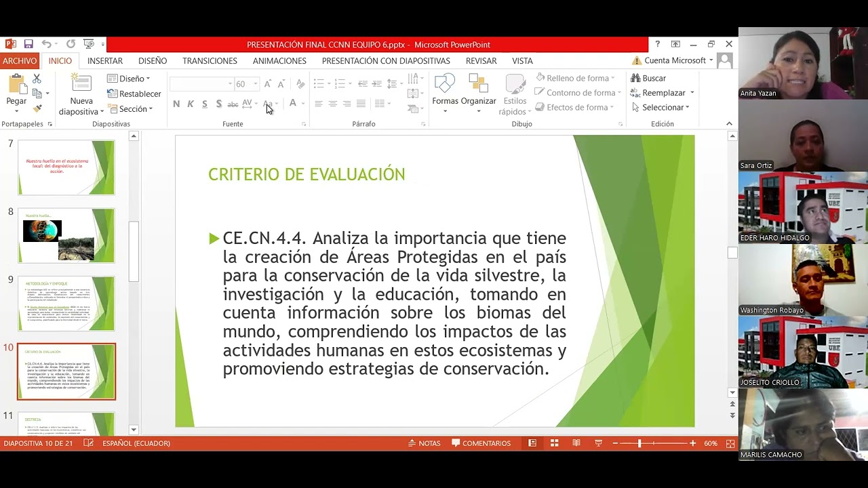The width and height of the screenshot is (868, 488).
Task: Open the Diseño layout dropdown
Action: (129, 79)
